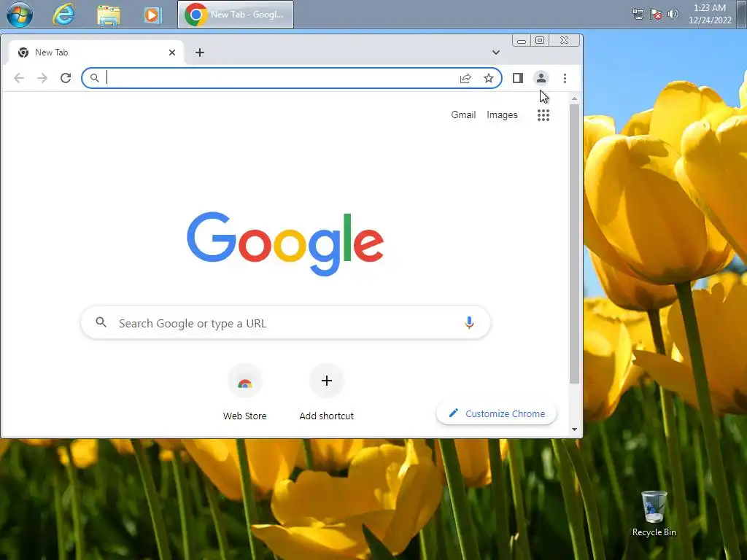Click the vertical scrollbar thumb
Viewport: 747px width, 560px height.
click(x=575, y=244)
